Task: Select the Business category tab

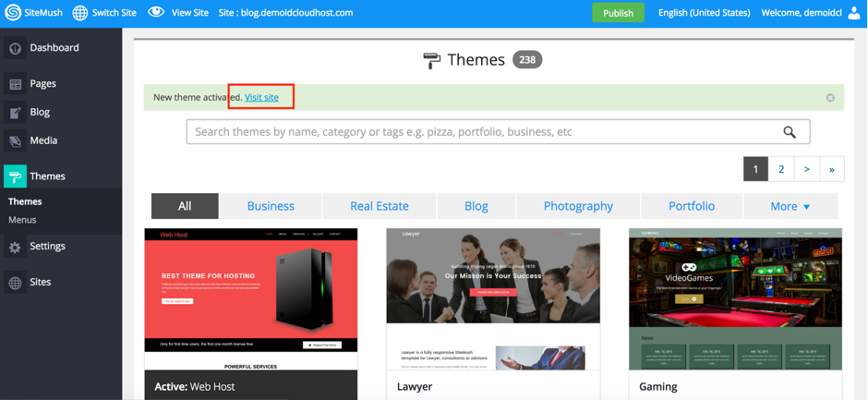Action: point(271,206)
